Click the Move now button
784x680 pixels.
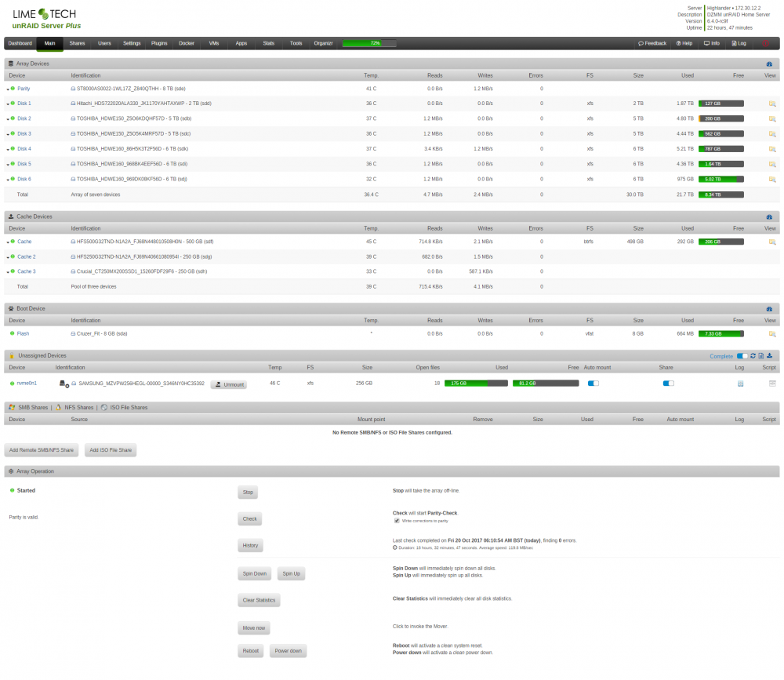253,628
